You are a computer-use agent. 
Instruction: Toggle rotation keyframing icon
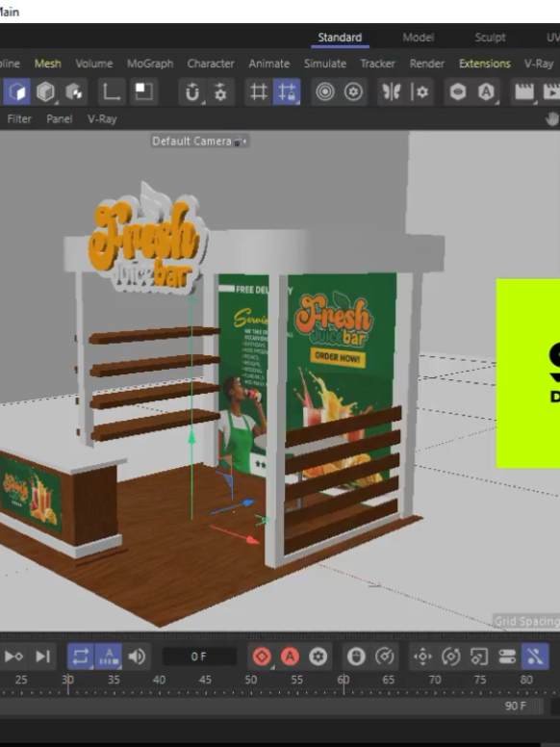(450, 656)
